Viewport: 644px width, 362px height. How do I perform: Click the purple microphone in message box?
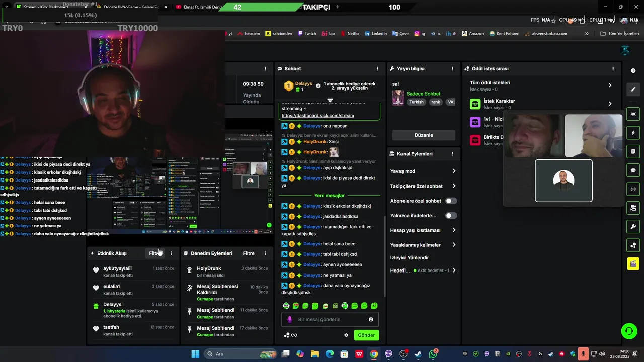(289, 319)
